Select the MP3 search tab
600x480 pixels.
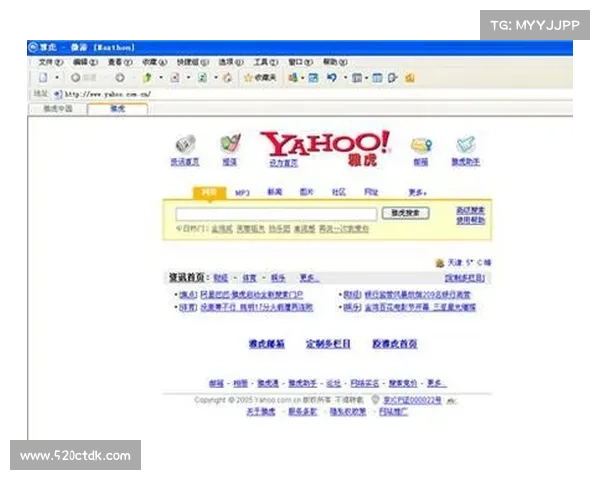pos(242,192)
